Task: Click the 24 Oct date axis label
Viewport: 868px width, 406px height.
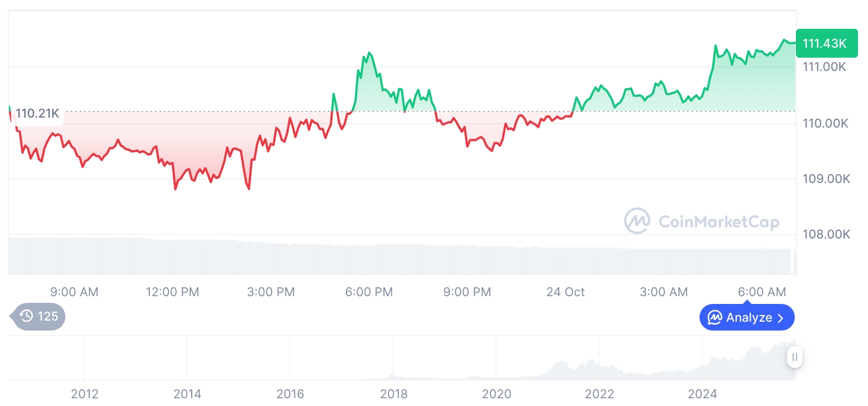Action: (565, 292)
